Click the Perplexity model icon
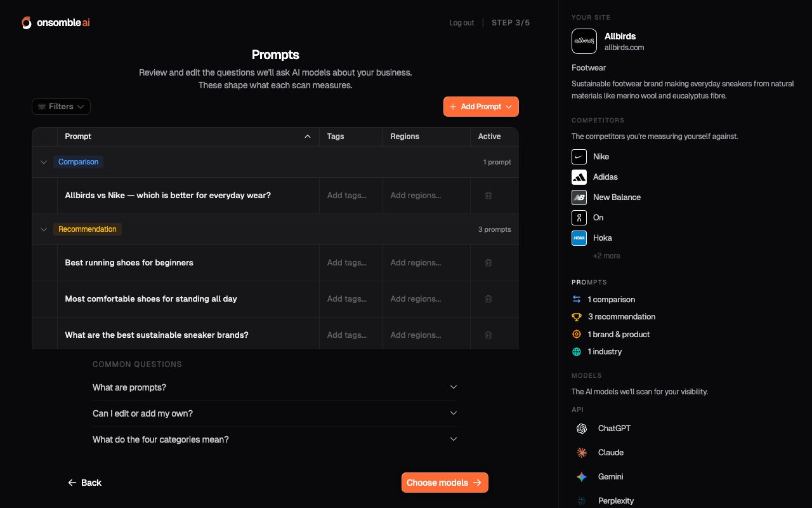The image size is (812, 508). pos(582,501)
